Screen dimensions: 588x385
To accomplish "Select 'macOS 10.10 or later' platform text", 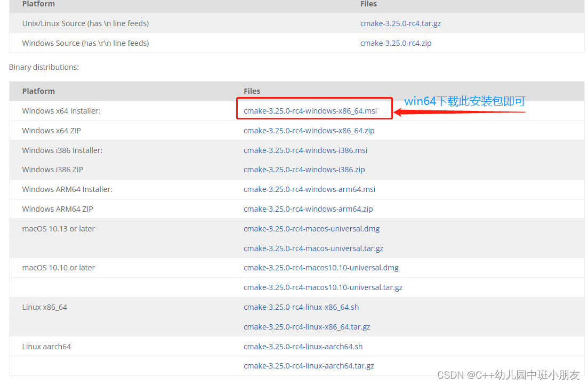I will [59, 268].
